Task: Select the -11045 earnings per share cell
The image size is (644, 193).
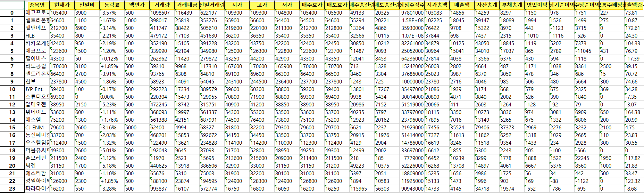Action: coord(587,51)
